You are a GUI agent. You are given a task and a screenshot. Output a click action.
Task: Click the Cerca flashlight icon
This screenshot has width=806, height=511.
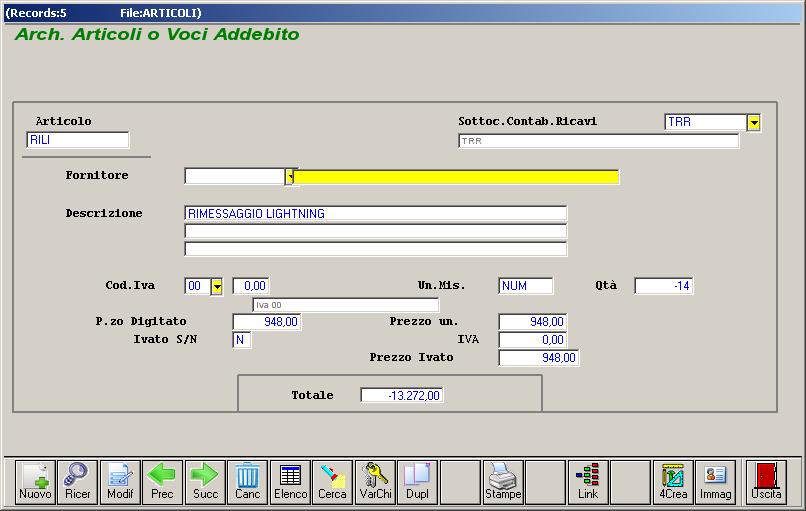[333, 482]
